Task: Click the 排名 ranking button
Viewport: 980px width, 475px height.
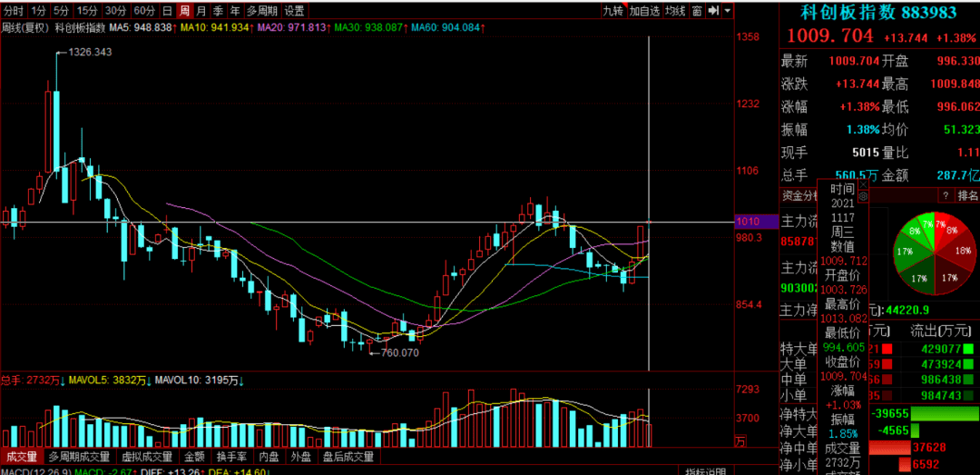Action: pyautogui.click(x=968, y=195)
